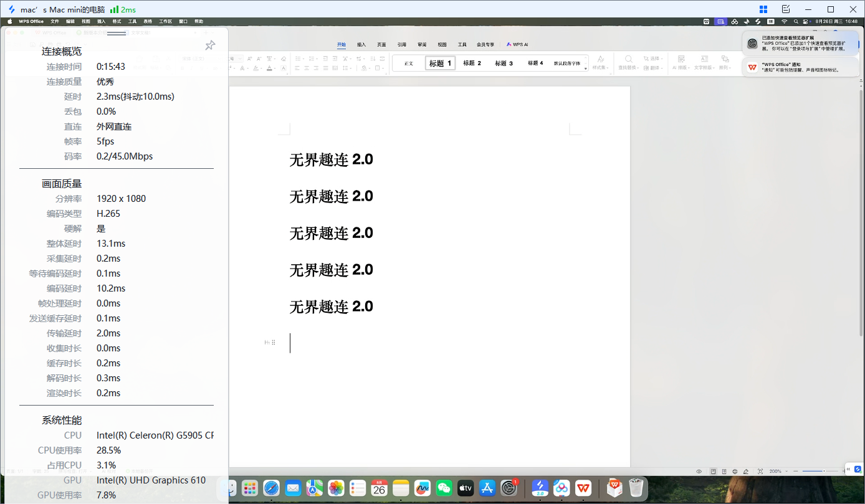Screen dimensions: 865x504
Task: Expand the style gallery dropdown arrow
Action: tap(585, 68)
